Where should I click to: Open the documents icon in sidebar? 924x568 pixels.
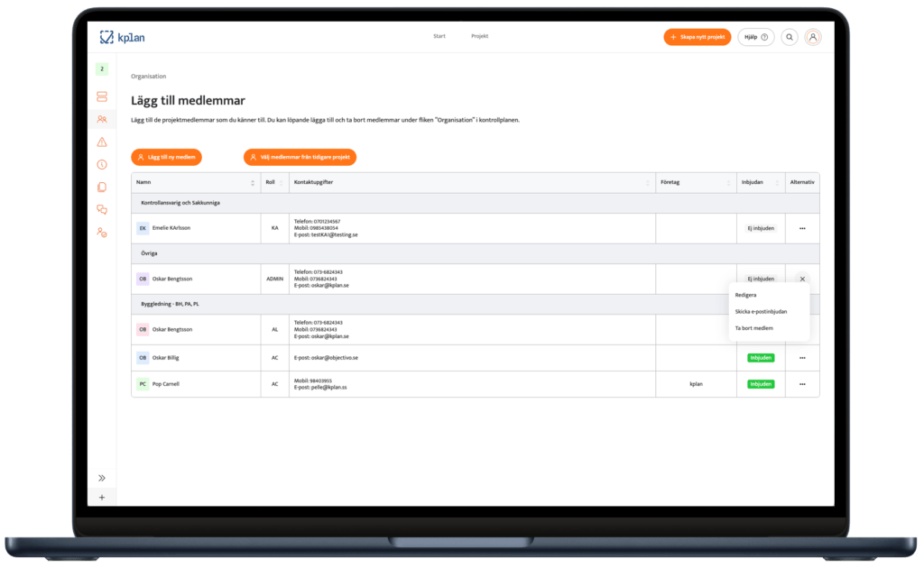point(102,187)
